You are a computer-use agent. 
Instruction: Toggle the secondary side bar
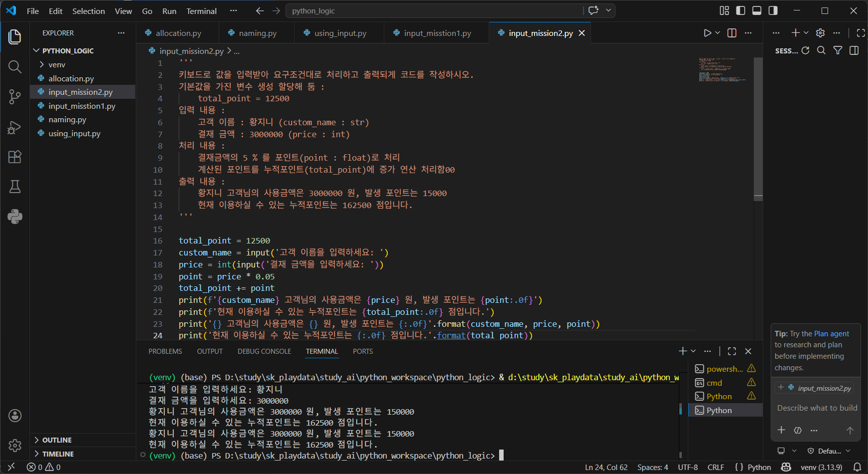(773, 10)
